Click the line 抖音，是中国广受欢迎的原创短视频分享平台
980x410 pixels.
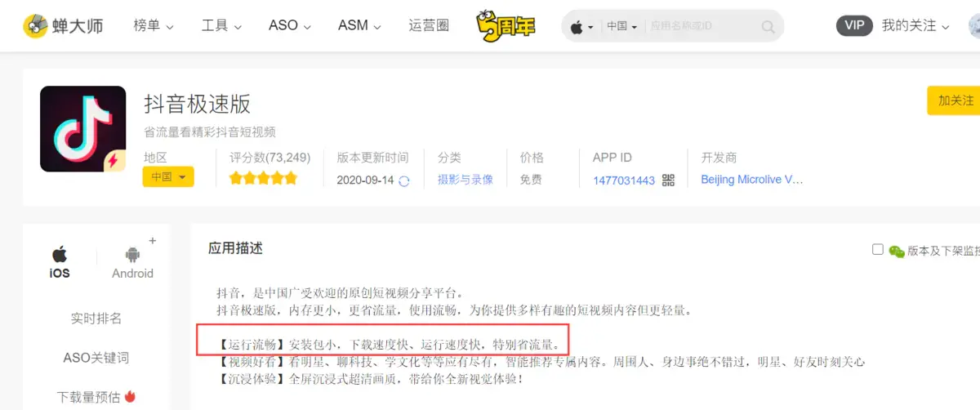click(341, 292)
